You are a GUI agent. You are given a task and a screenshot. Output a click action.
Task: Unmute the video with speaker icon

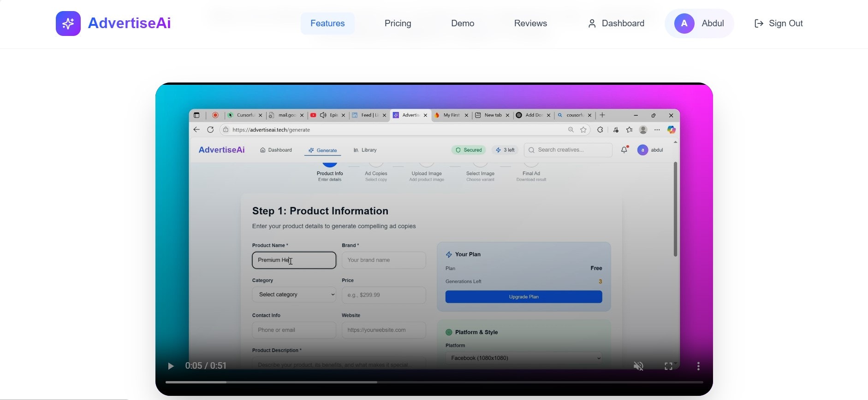coord(638,366)
